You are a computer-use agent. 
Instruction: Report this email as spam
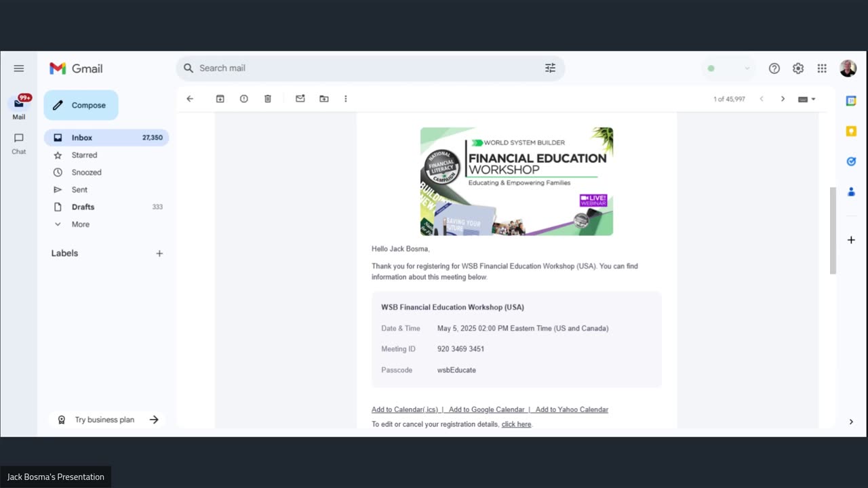point(244,99)
